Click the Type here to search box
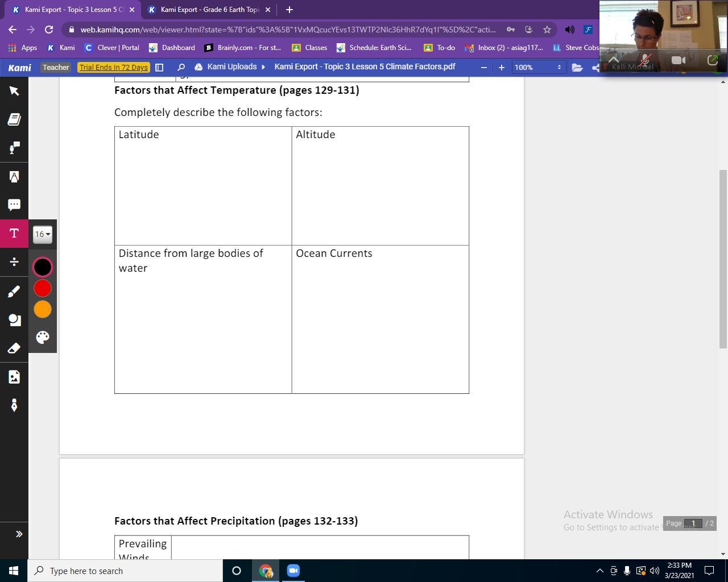The height and width of the screenshot is (582, 728). (125, 571)
